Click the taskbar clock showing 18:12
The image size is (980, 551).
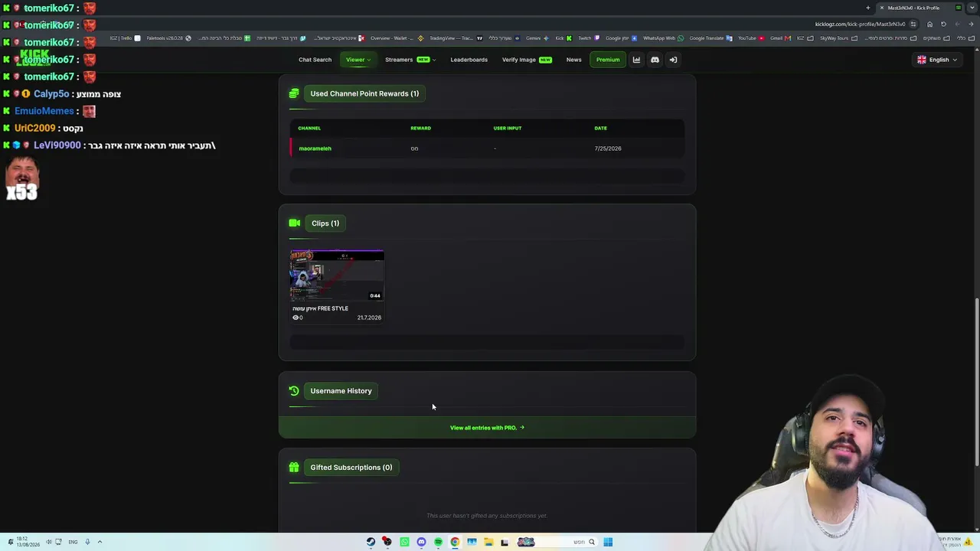[27, 542]
